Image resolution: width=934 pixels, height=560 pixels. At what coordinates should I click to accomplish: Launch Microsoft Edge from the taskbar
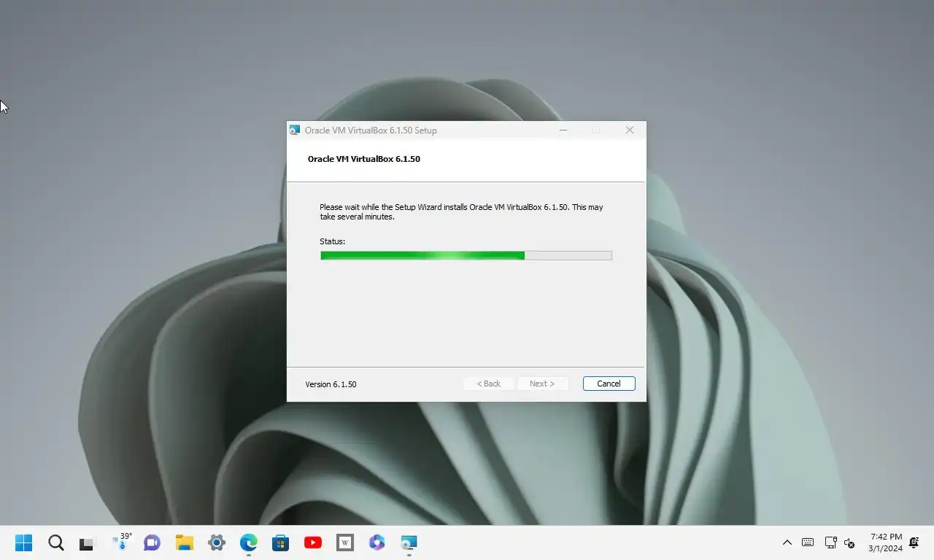249,542
